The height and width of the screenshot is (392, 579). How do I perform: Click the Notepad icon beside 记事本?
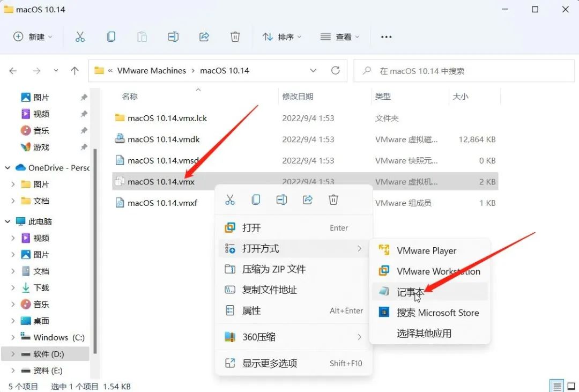click(x=384, y=292)
